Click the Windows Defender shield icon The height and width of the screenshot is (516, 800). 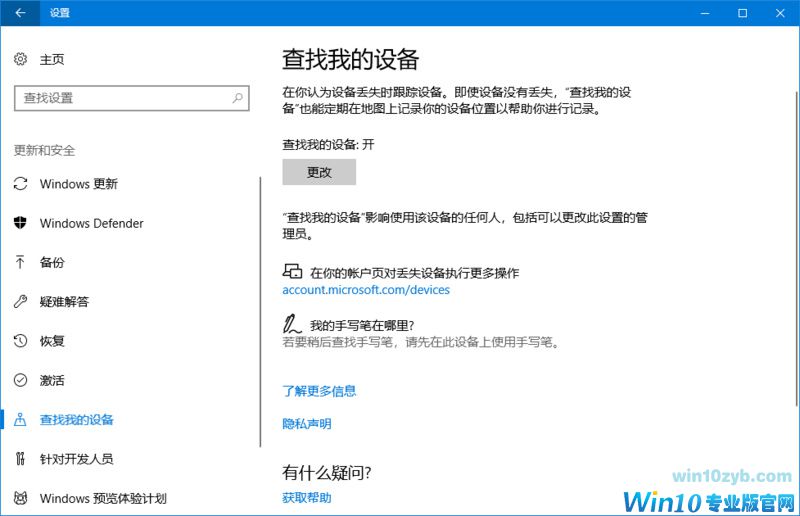coord(20,223)
